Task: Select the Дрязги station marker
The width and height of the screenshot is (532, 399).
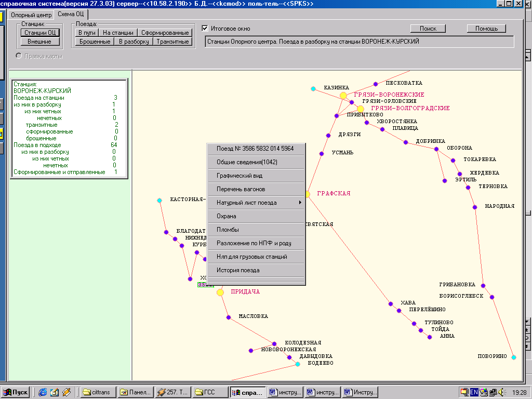Action: point(328,136)
